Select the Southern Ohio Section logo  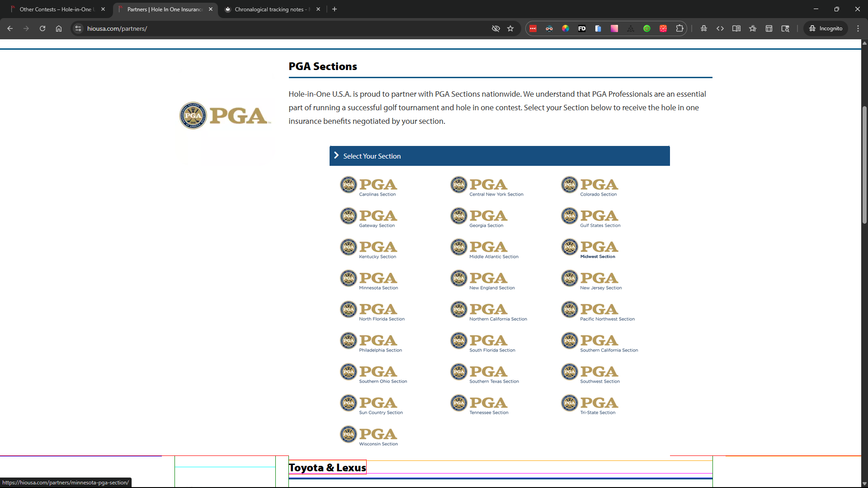(374, 373)
